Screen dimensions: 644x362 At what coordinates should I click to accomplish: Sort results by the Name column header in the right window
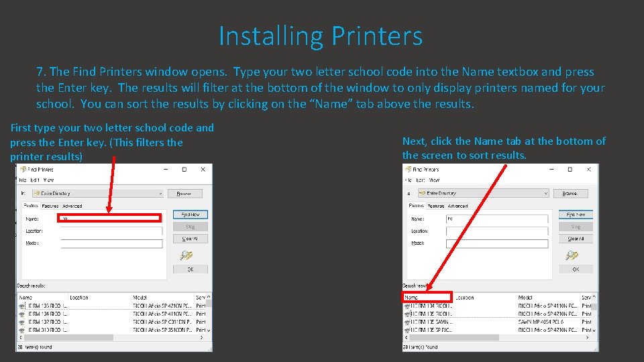pyautogui.click(x=427, y=297)
